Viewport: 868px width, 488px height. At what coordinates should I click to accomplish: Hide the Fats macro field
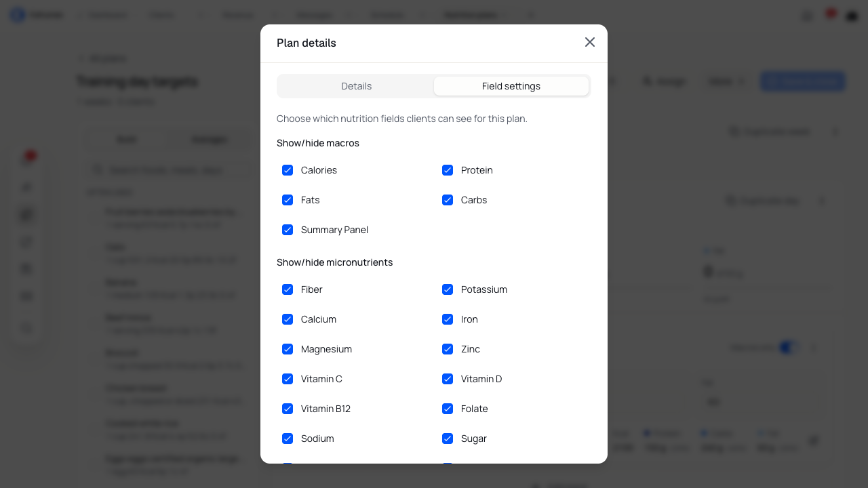click(288, 200)
